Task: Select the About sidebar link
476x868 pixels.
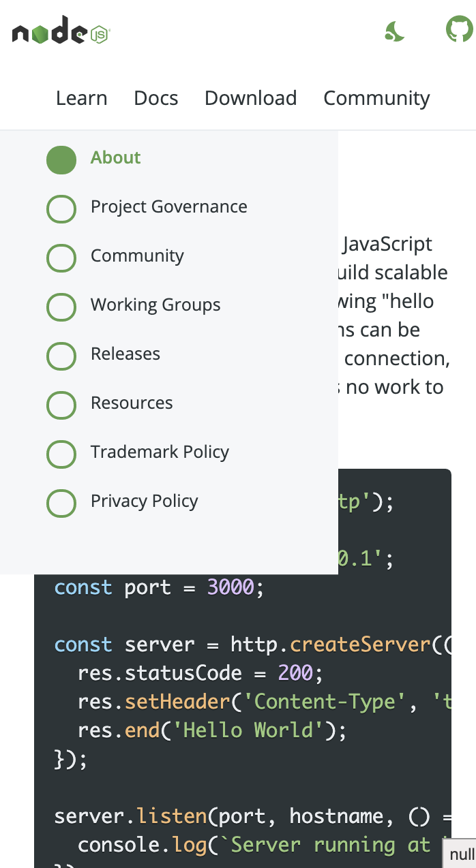Action: (116, 157)
